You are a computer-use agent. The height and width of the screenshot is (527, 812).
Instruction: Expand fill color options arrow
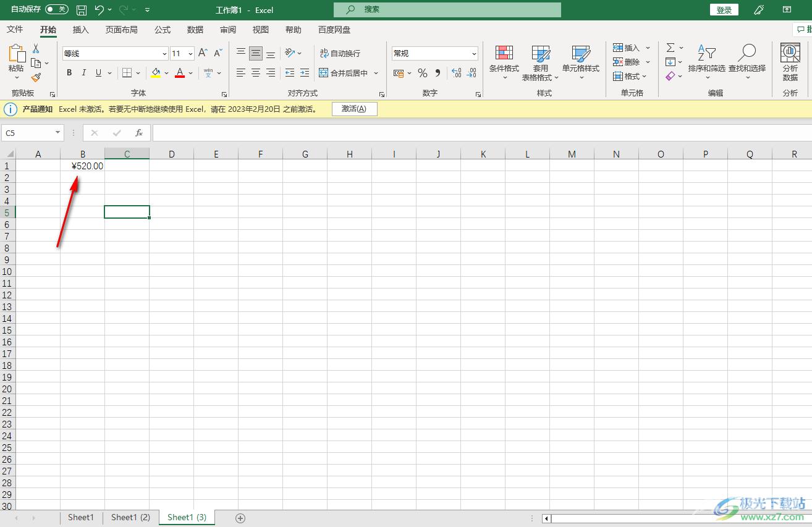click(x=166, y=73)
